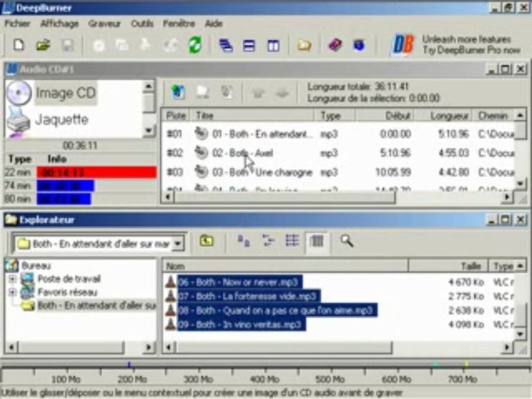Click the add tracks icon in Audio CD toolbar

tap(178, 92)
